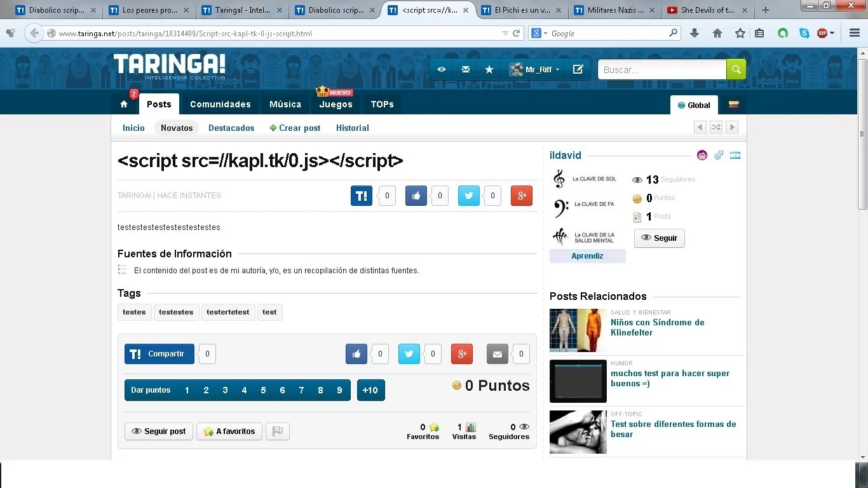
Task: Click the bottom Twitter share icon
Action: click(x=409, y=354)
